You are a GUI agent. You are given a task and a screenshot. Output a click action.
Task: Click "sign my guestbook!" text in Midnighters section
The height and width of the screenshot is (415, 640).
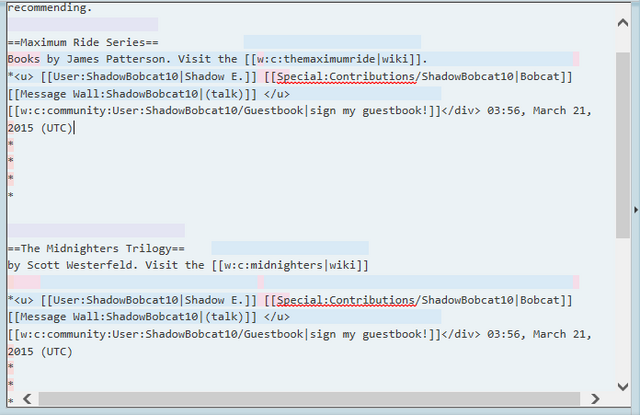(369, 335)
